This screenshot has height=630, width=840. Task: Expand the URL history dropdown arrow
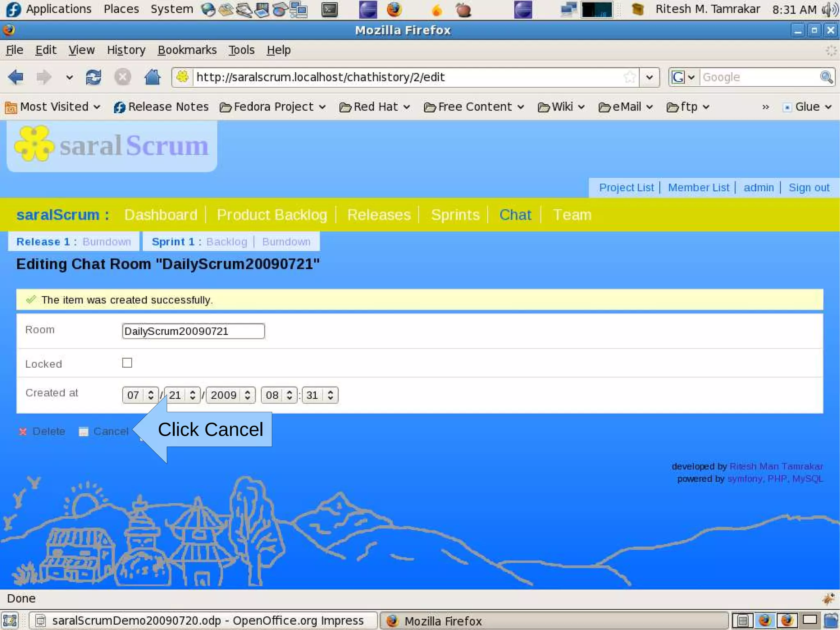pos(649,77)
